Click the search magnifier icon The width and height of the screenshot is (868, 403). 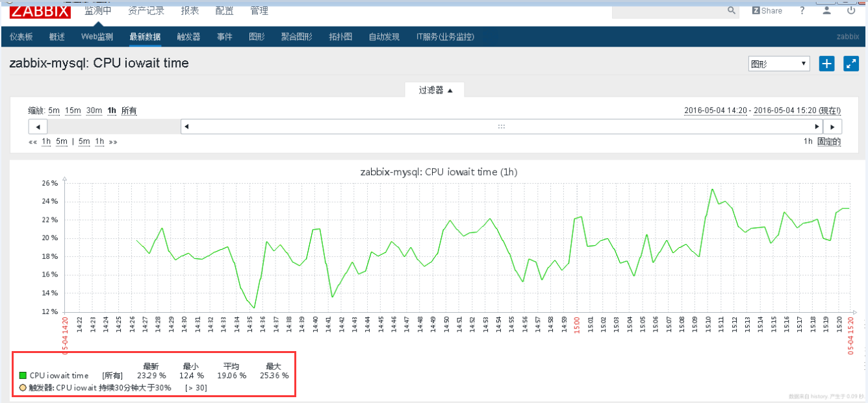732,10
